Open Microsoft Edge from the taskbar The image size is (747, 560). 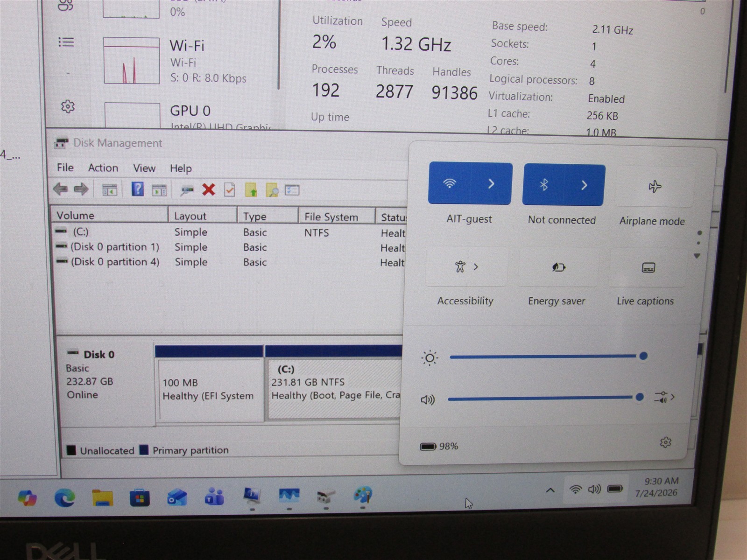pos(64,498)
